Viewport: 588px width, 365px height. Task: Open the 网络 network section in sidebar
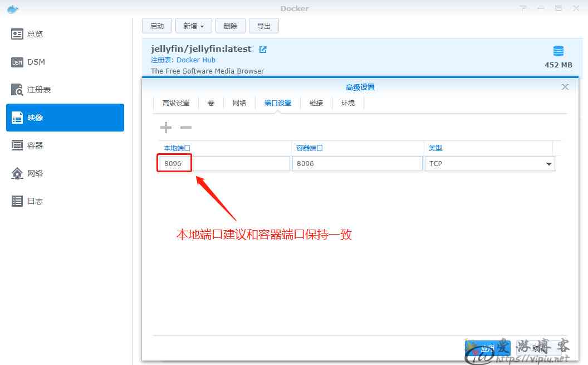pos(65,173)
